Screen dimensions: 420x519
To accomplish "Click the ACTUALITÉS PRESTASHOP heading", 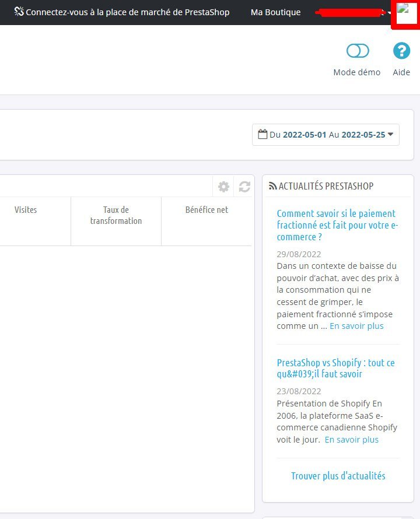I will coord(326,186).
